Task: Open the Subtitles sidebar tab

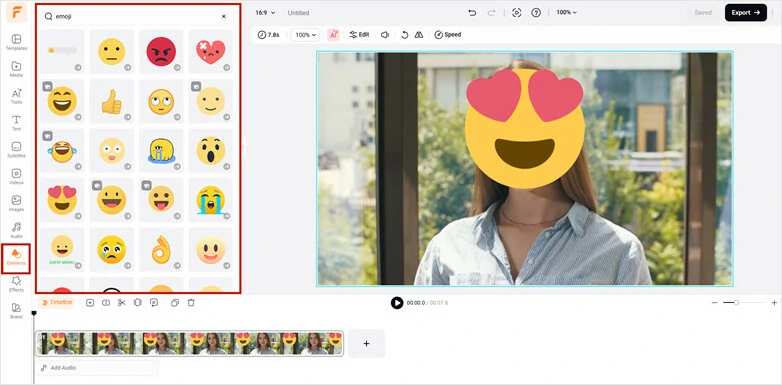Action: pyautogui.click(x=16, y=150)
